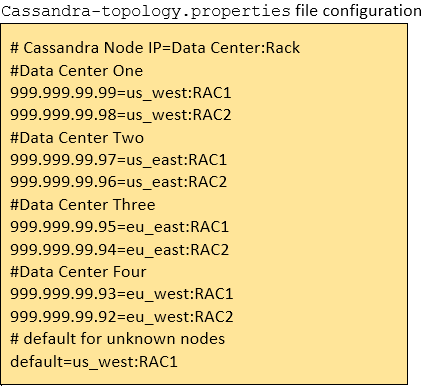Screen dimensions: 424x386
Task: Click the default=us_west:RAC1 line
Action: (94, 361)
